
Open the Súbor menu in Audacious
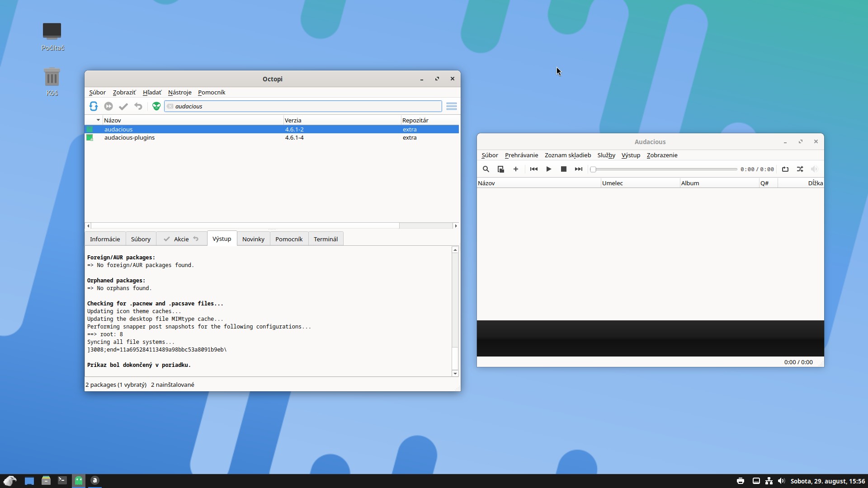[x=490, y=155]
